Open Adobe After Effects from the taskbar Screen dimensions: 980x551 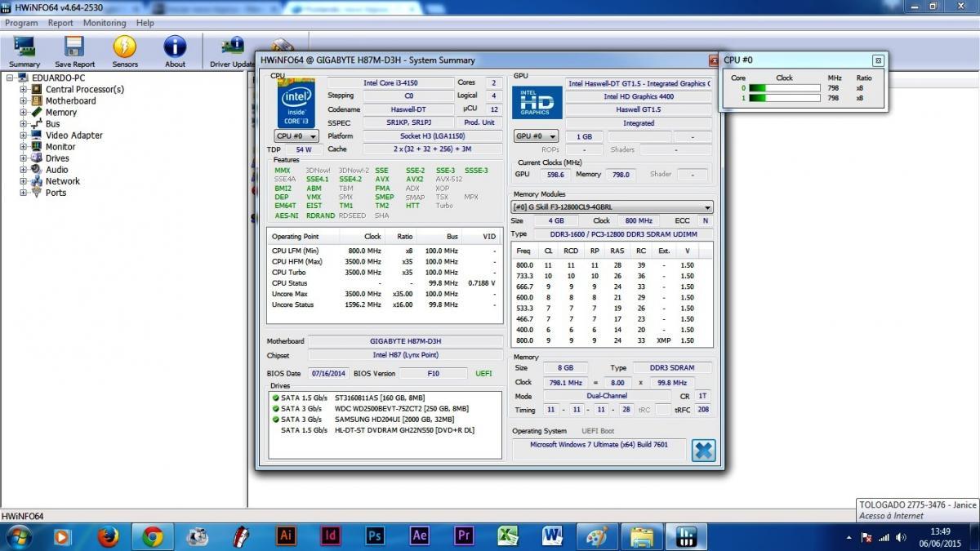(419, 536)
